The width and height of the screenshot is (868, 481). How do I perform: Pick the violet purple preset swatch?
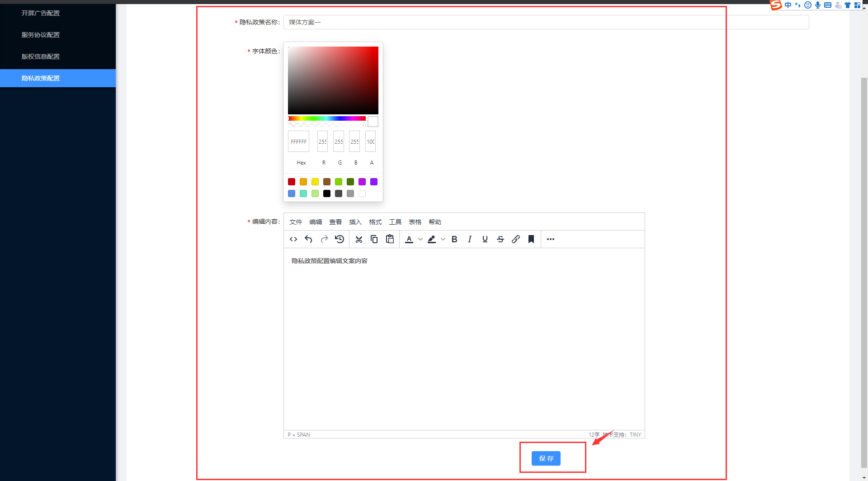[x=374, y=182]
